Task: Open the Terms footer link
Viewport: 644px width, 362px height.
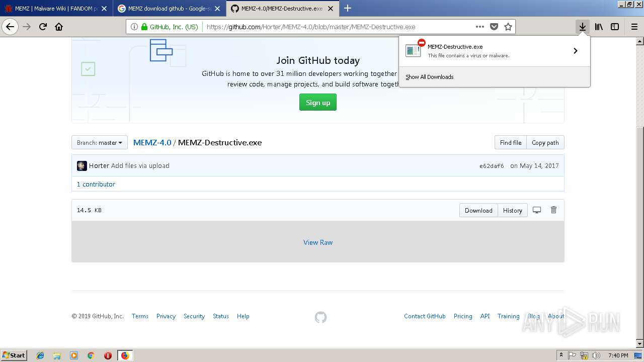Action: [140, 316]
